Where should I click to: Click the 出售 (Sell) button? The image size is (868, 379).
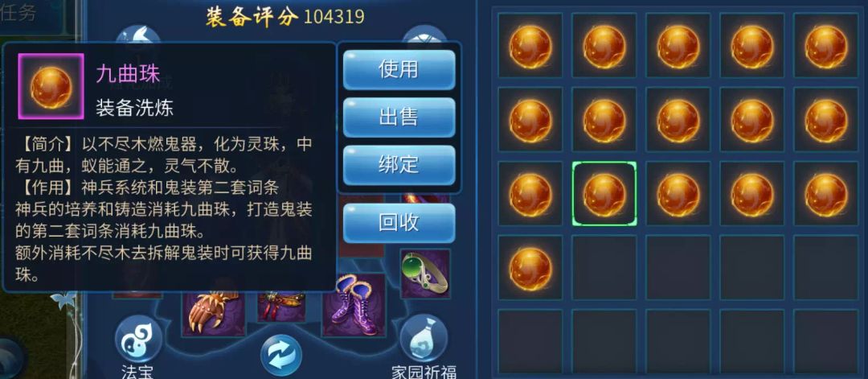399,117
